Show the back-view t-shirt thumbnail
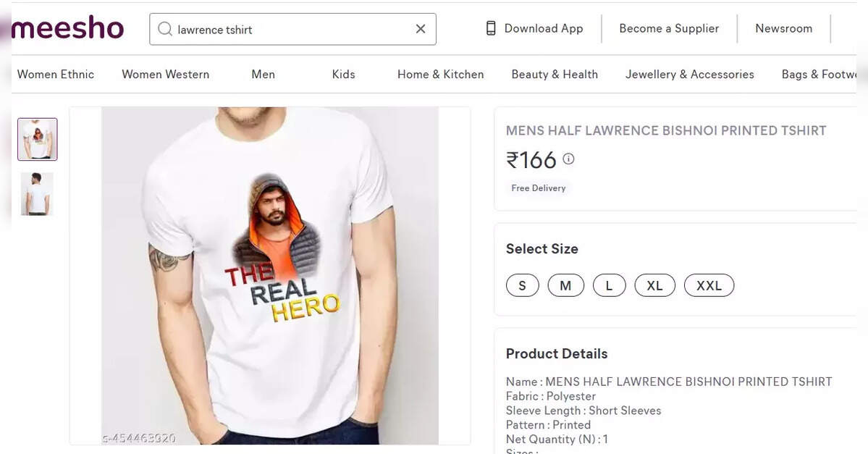868x454 pixels. point(37,194)
